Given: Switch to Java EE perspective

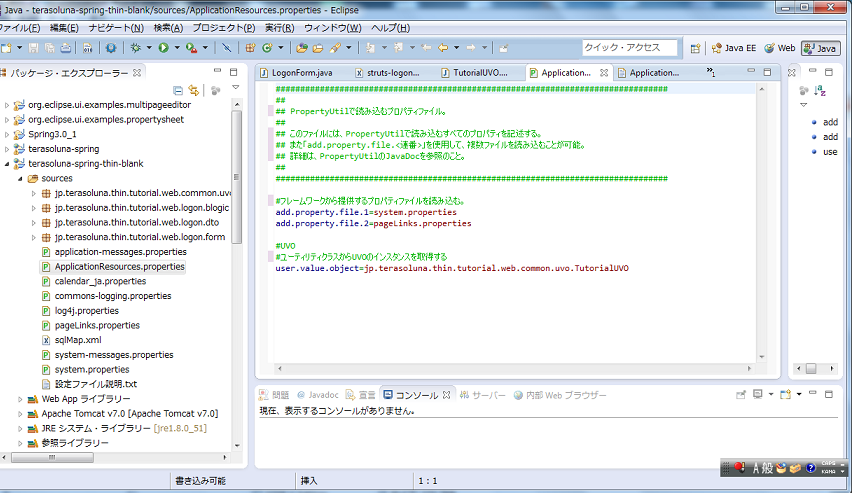Looking at the screenshot, I should click(734, 48).
